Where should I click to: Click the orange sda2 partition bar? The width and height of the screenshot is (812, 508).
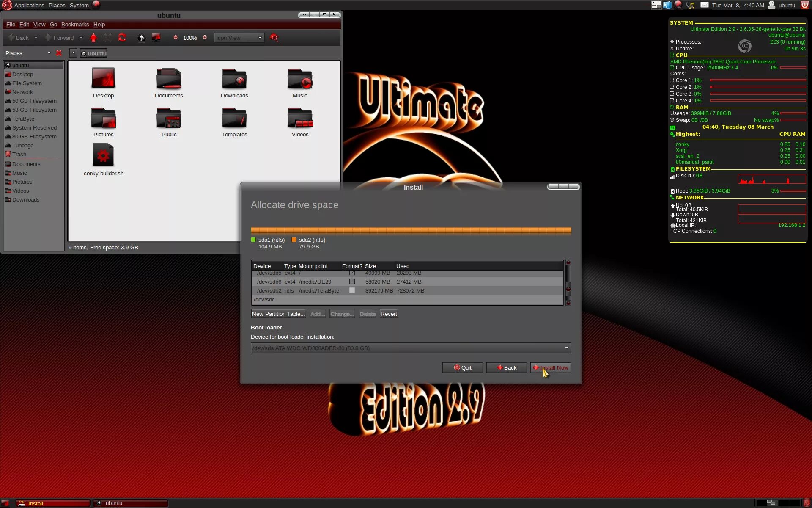[x=411, y=230]
